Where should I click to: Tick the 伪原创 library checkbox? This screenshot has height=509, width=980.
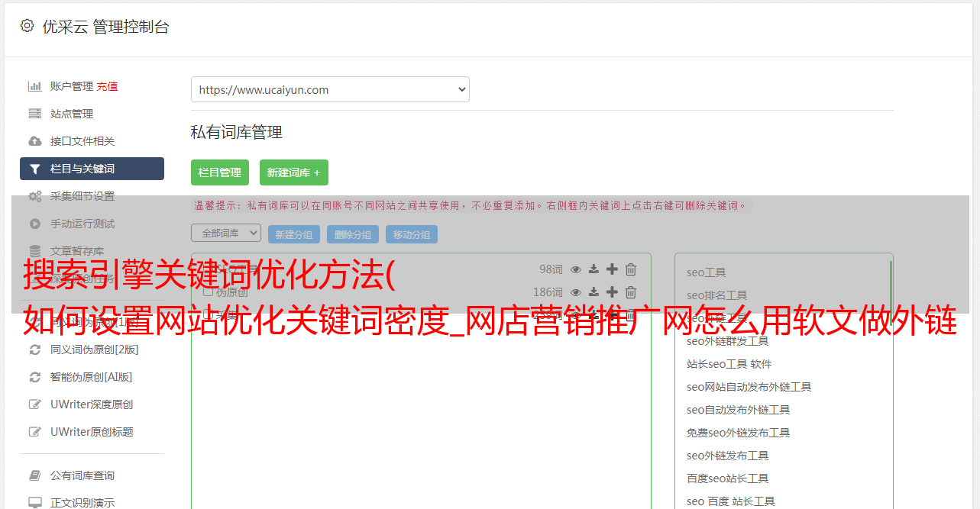208,292
